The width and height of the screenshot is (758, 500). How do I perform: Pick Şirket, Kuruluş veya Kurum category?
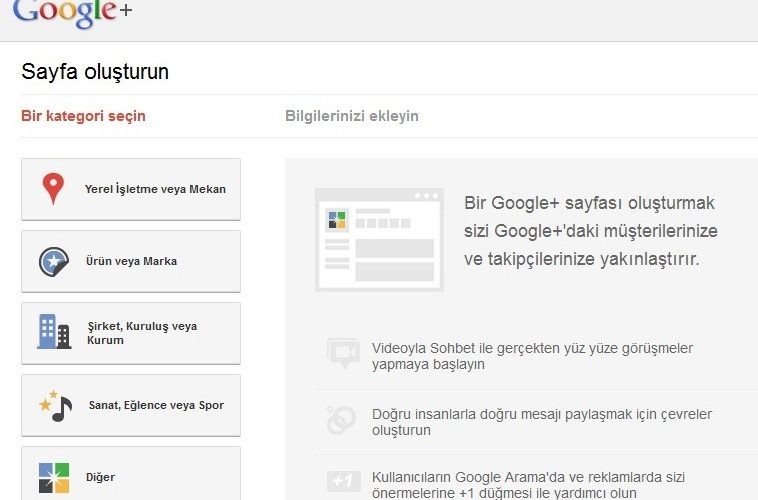[131, 333]
